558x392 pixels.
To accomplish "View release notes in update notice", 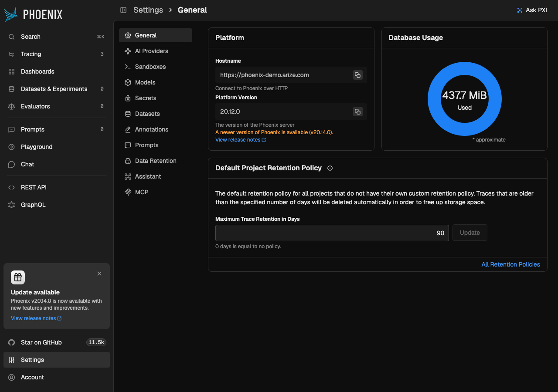I will tap(36, 318).
